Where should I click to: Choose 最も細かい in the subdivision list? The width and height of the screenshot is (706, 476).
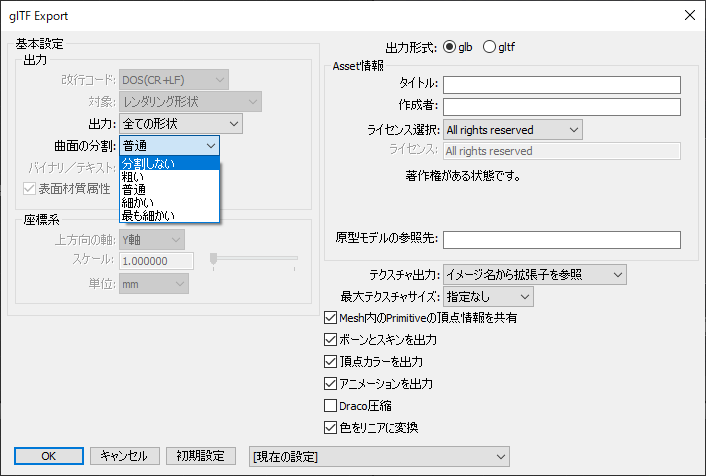click(x=169, y=216)
